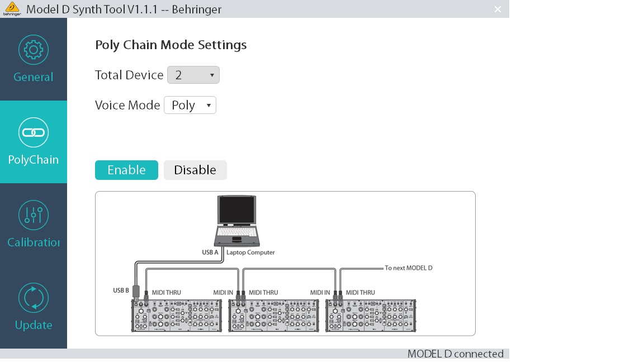This screenshot has height=362, width=644.
Task: Click the Enable button
Action: 126,170
